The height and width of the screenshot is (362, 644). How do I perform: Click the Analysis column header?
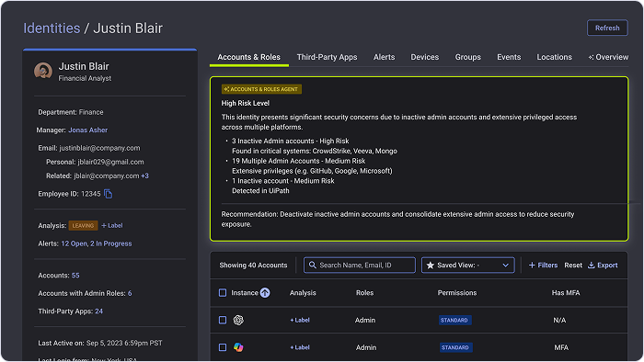[303, 293]
